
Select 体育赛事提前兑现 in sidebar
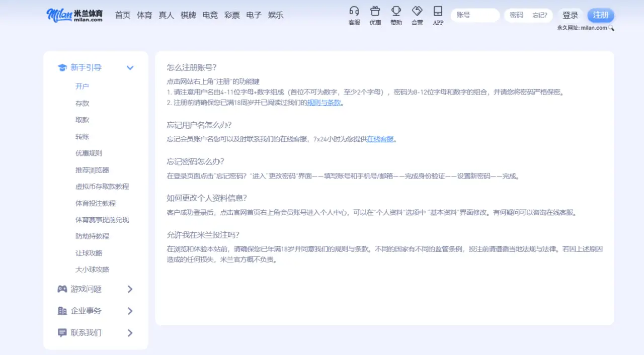point(103,220)
